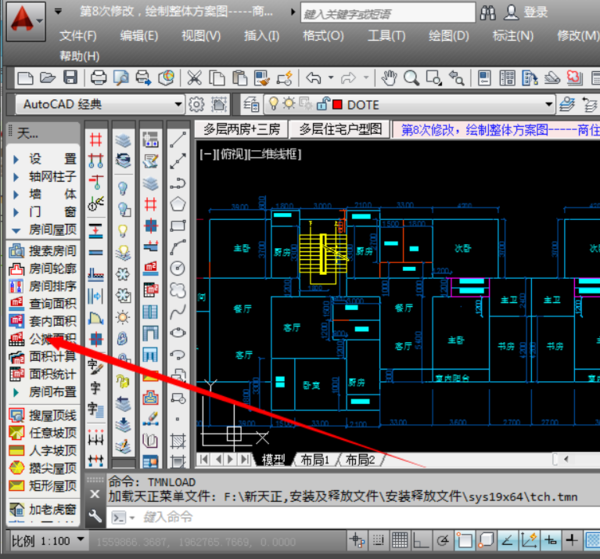Save drawing with the floppy disk icon
The height and width of the screenshot is (559, 600).
(70, 78)
